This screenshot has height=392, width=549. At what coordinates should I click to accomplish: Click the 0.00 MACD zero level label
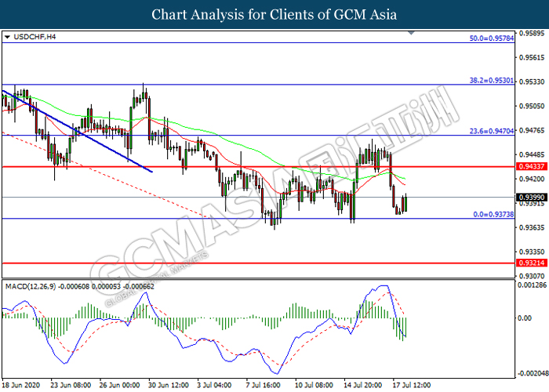[x=525, y=318]
